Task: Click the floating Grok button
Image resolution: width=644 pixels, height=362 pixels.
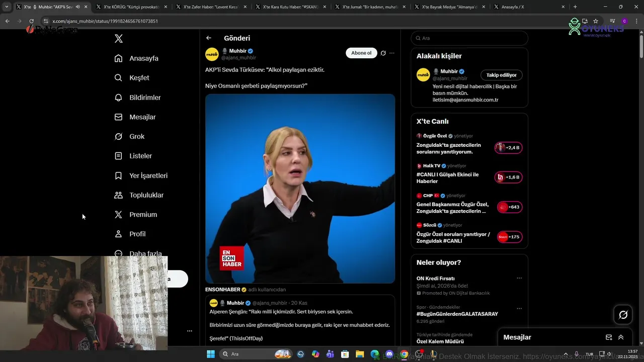Action: pyautogui.click(x=623, y=315)
